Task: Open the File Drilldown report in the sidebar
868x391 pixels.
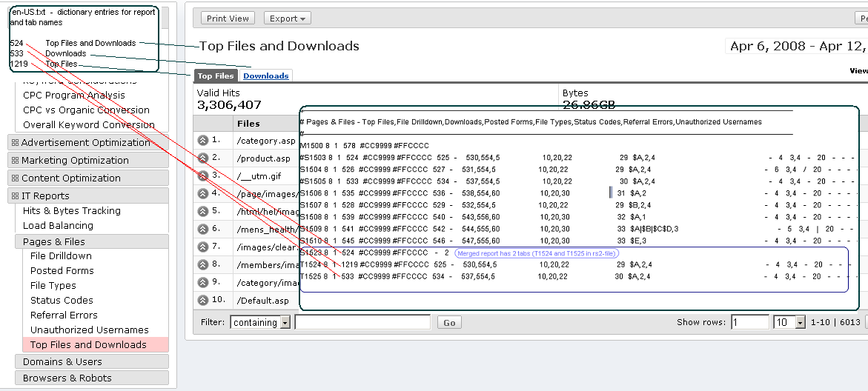Action: point(61,255)
